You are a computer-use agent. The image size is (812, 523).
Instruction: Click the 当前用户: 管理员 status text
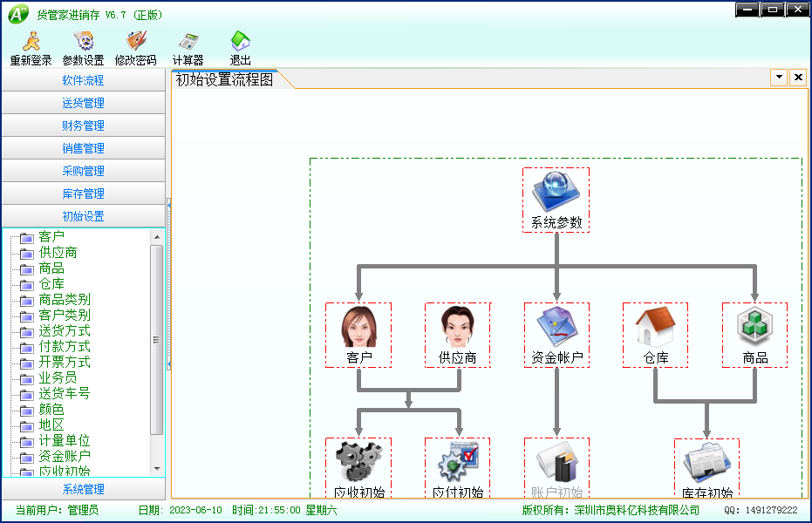pyautogui.click(x=57, y=510)
